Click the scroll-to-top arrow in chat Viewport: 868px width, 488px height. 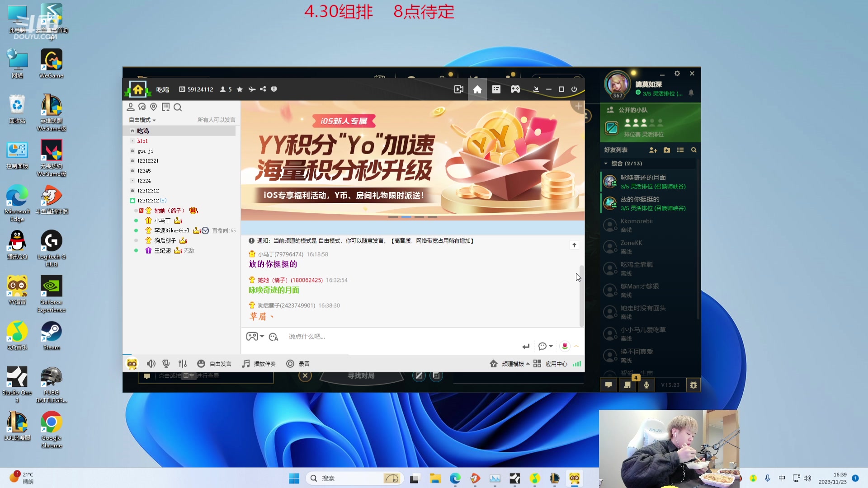[574, 245]
